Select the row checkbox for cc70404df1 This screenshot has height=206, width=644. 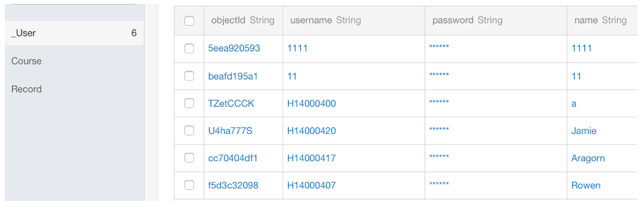(189, 158)
